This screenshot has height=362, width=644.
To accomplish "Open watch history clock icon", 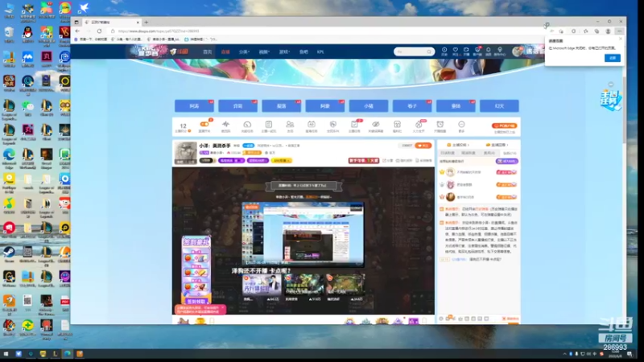I will pyautogui.click(x=444, y=51).
